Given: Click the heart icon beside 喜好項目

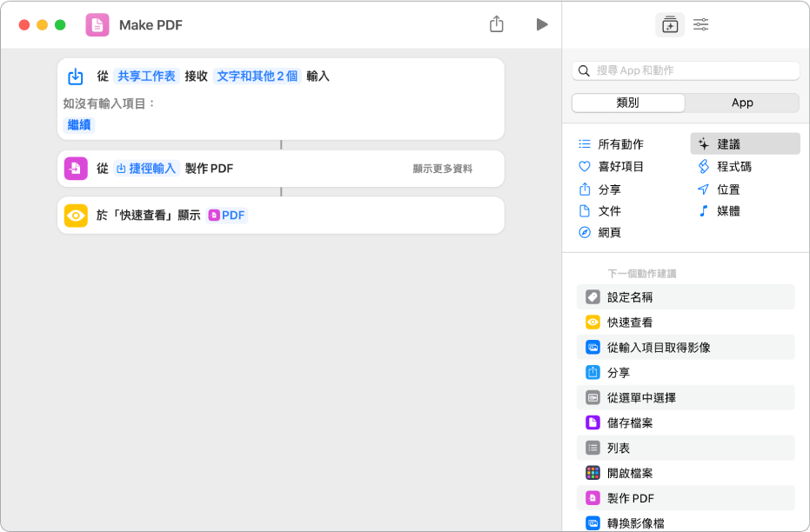Looking at the screenshot, I should coord(585,166).
